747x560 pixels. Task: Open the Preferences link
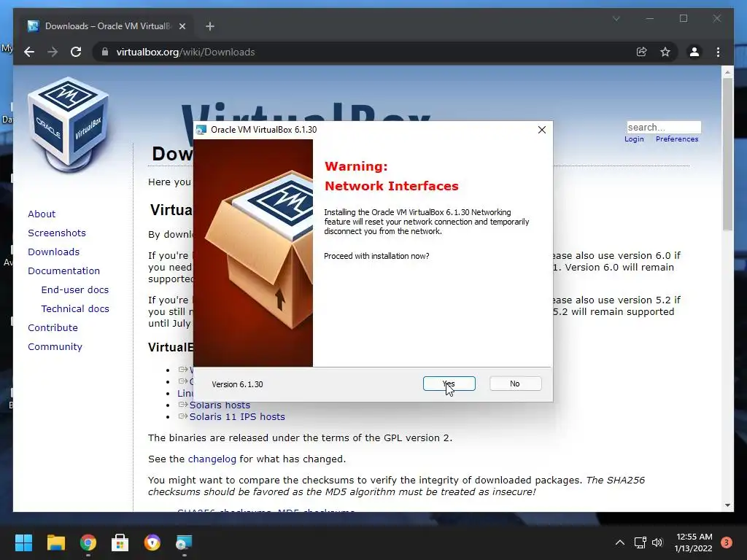coord(676,139)
